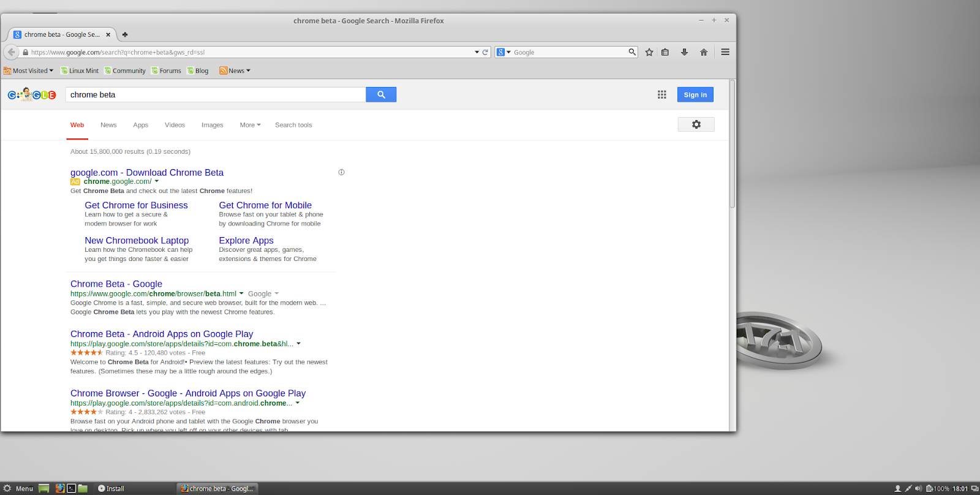The image size is (980, 495).
Task: Open the Explore Apps link
Action: click(x=246, y=241)
